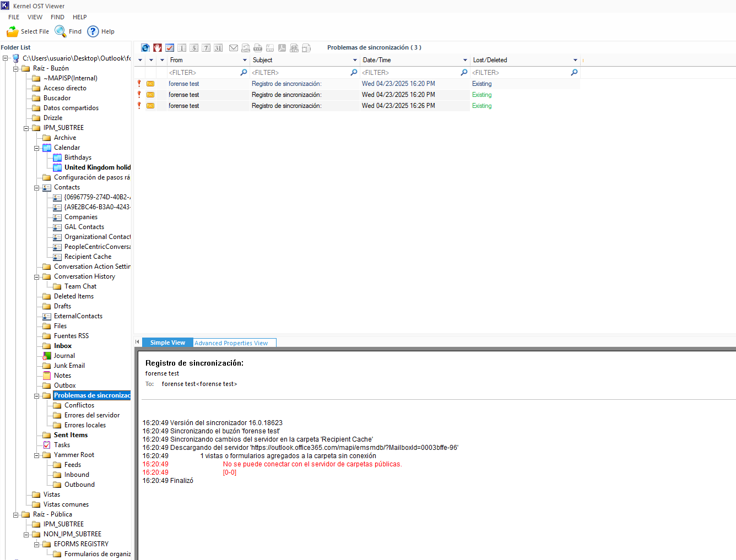Select the 31-day calendar view icon
This screenshot has height=560, width=736.
tap(218, 48)
